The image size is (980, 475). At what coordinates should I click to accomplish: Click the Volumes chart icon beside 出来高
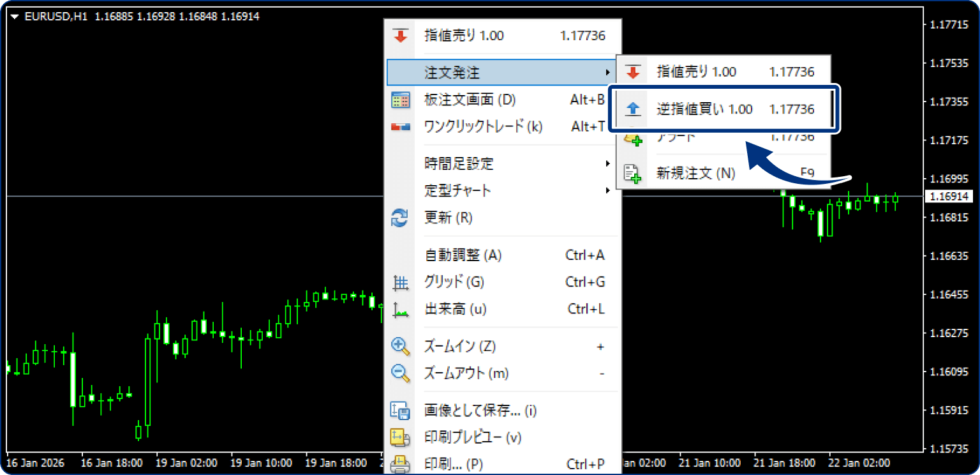point(401,309)
